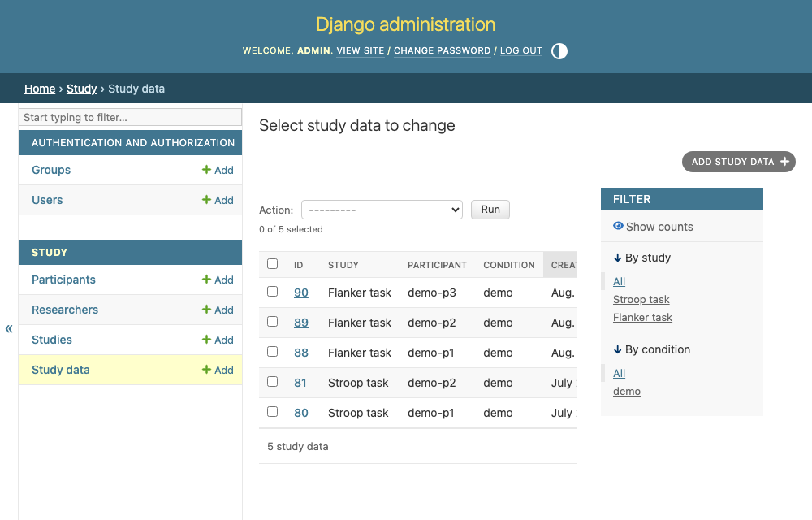Check the box for row ID 80
This screenshot has width=812, height=520.
(x=272, y=412)
